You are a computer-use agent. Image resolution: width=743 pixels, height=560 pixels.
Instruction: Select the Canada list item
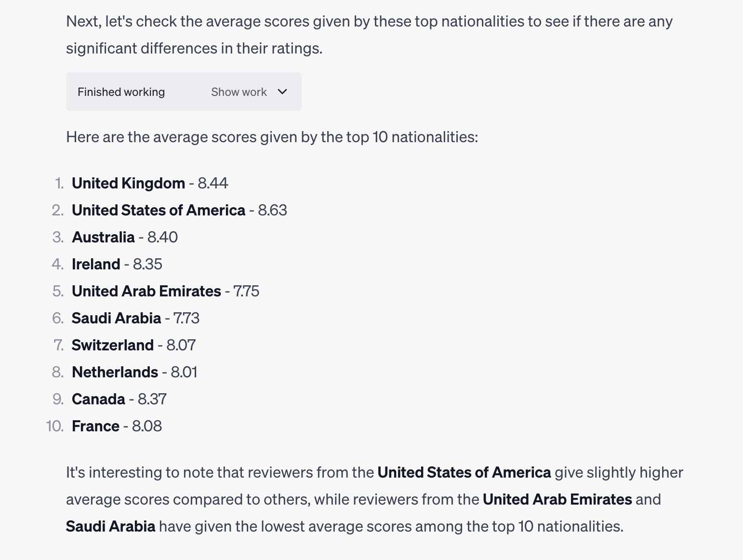point(119,399)
